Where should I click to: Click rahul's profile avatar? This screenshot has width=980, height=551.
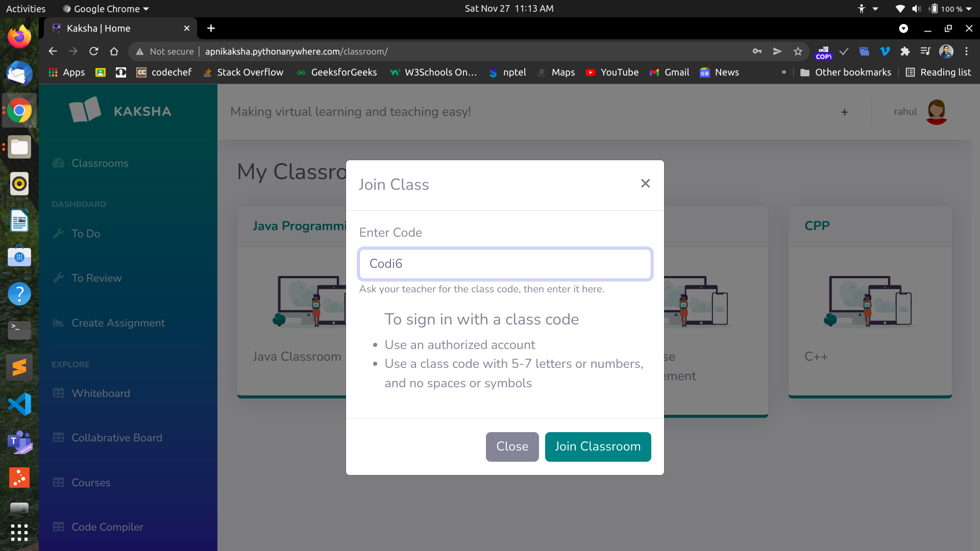[x=937, y=112]
